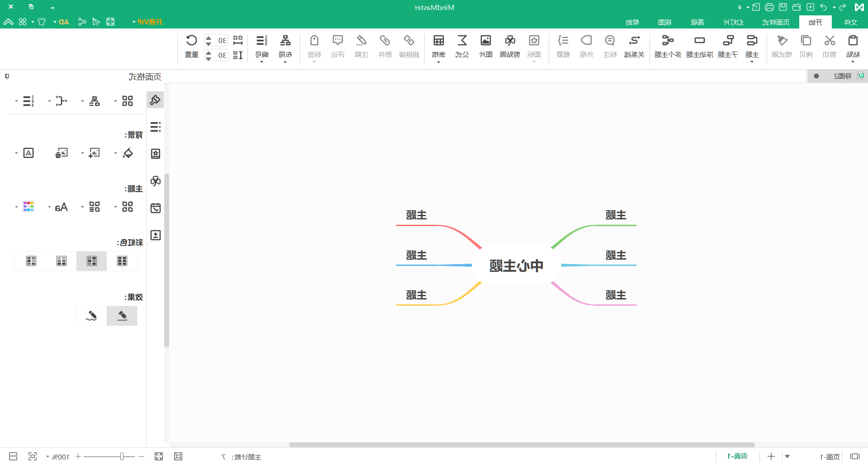Enable the highlighted marker effect (效果) option
Viewport: 868px width, 464px height.
tap(122, 316)
